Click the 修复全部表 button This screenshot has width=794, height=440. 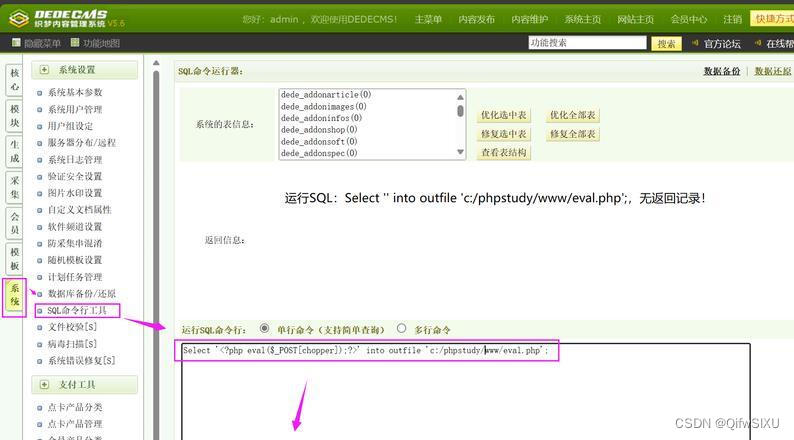pos(573,134)
